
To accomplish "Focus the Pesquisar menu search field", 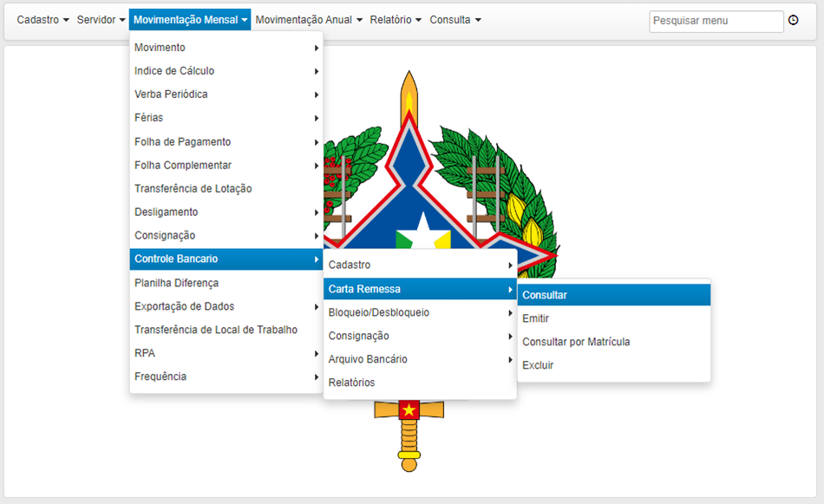I will click(x=716, y=21).
